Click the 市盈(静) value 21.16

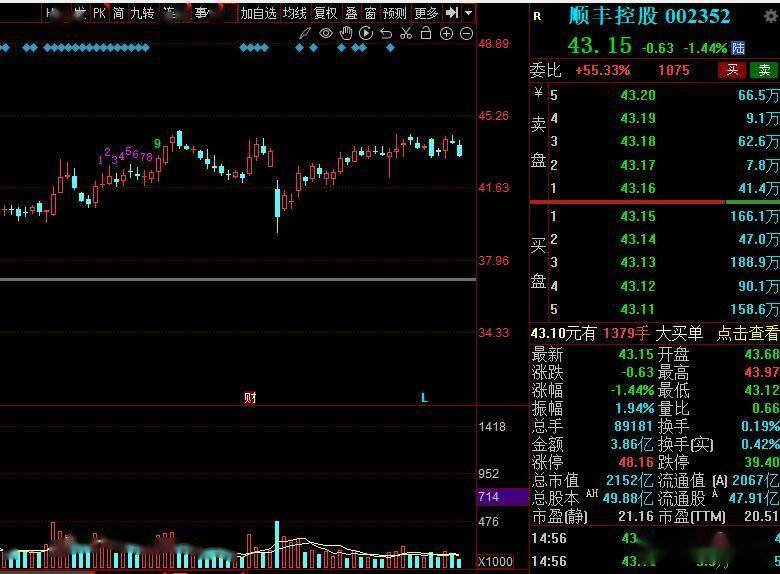(x=636, y=516)
